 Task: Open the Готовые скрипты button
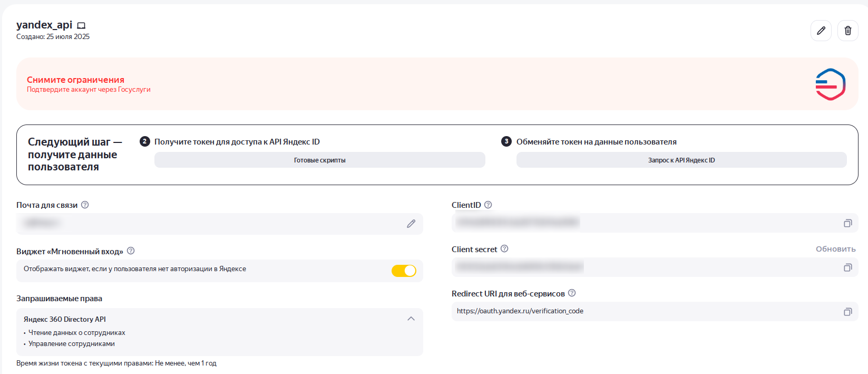[x=319, y=160]
